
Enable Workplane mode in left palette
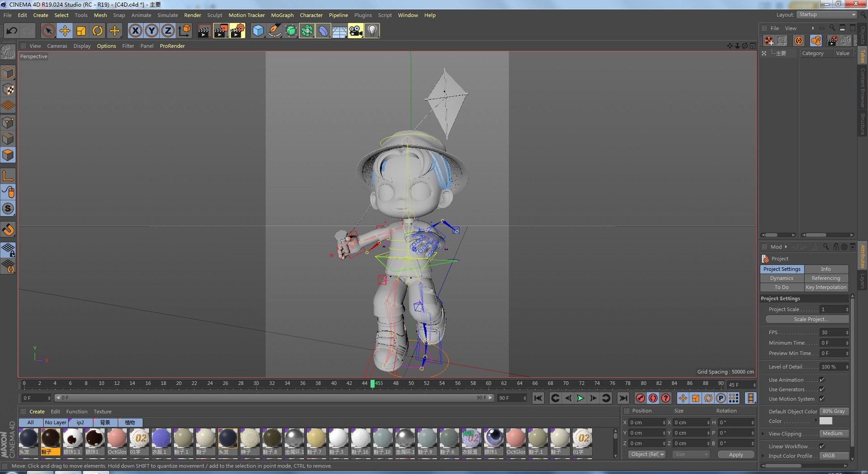[x=8, y=106]
